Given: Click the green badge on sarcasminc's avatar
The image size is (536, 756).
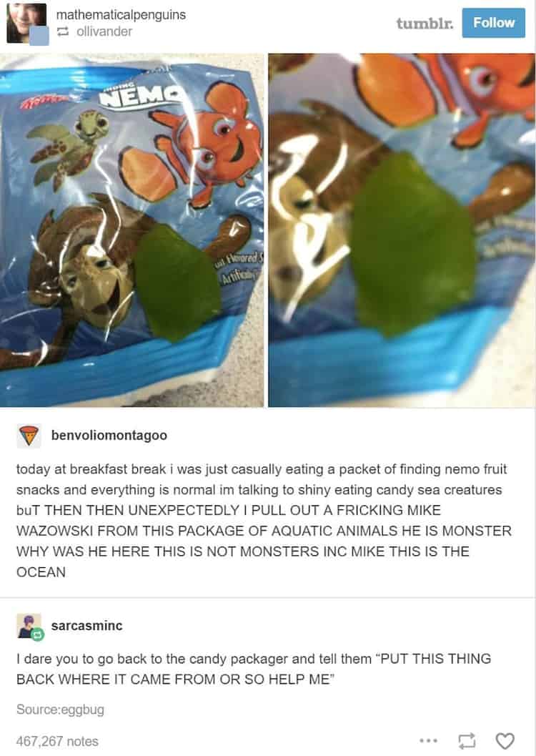Looking at the screenshot, I should (39, 635).
